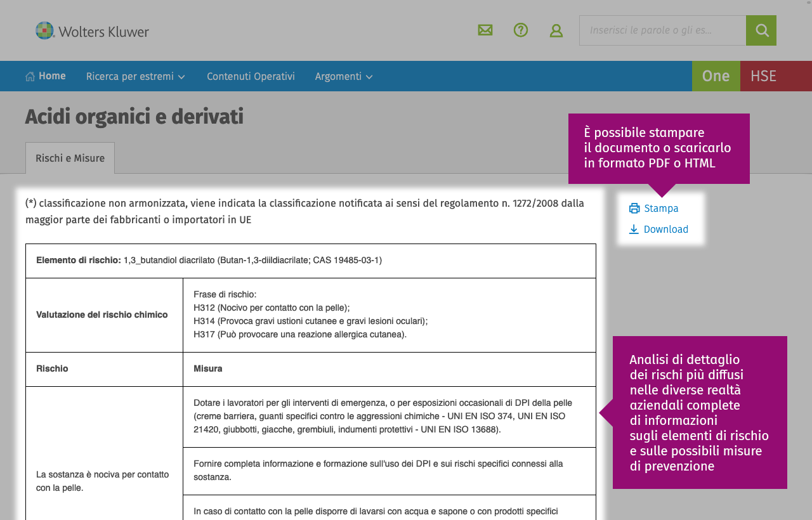Open the help question mark icon
This screenshot has height=520, width=812.
coord(521,30)
